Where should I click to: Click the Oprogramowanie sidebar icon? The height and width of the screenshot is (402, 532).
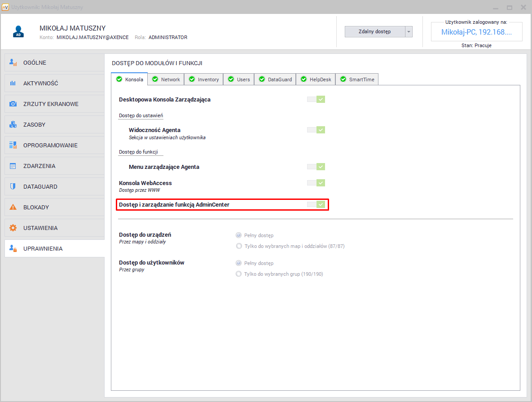tap(13, 146)
